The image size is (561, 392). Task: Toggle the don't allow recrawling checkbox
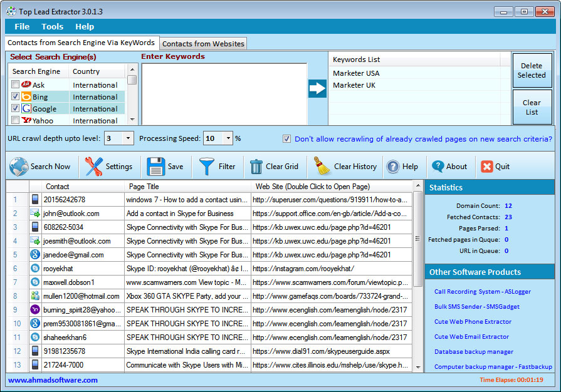[x=286, y=139]
